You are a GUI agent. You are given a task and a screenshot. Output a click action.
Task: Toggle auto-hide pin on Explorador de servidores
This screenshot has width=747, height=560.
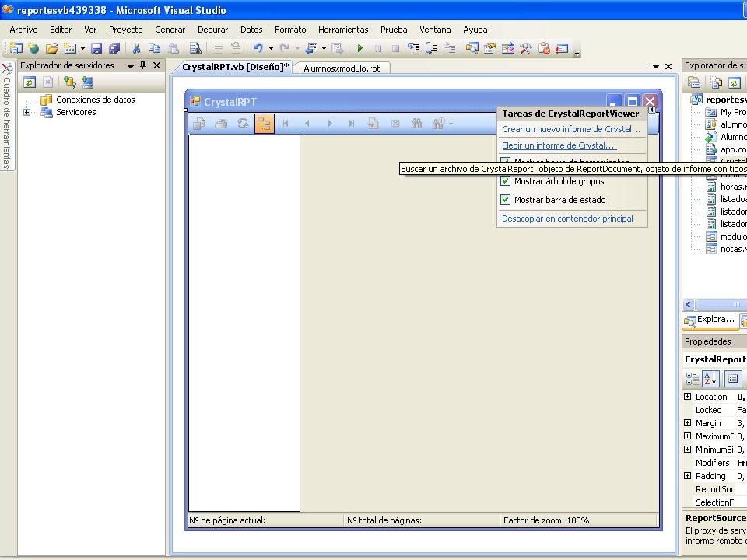pyautogui.click(x=143, y=65)
